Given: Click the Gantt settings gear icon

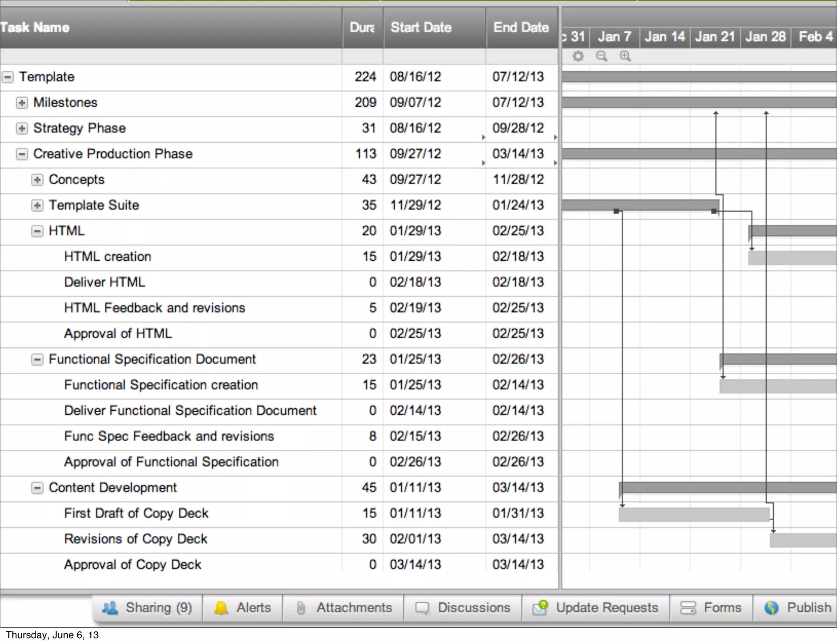Looking at the screenshot, I should (x=578, y=56).
